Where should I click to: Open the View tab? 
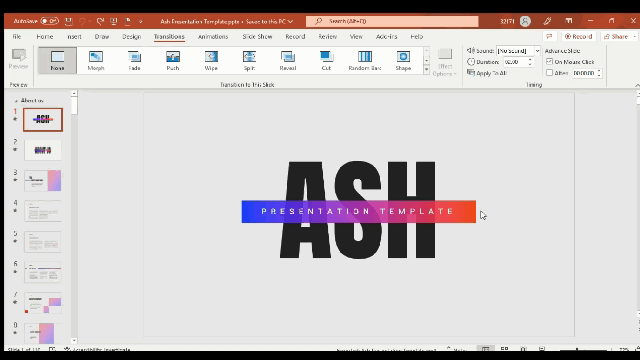click(x=356, y=36)
